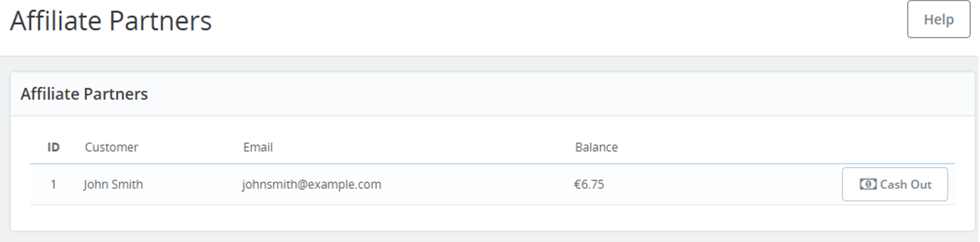Sort by the ID column header
980x242 pixels.
click(x=53, y=147)
